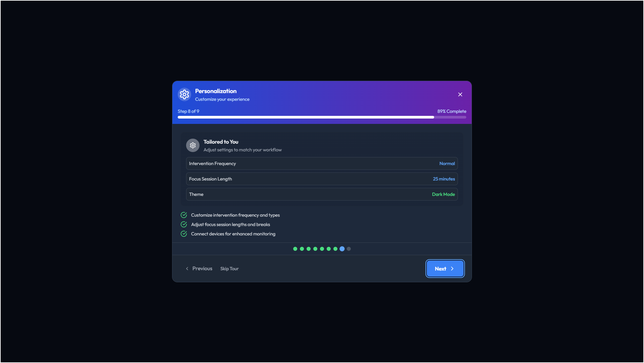Jump to the first step dot
Image resolution: width=644 pixels, height=363 pixels.
[x=295, y=249]
